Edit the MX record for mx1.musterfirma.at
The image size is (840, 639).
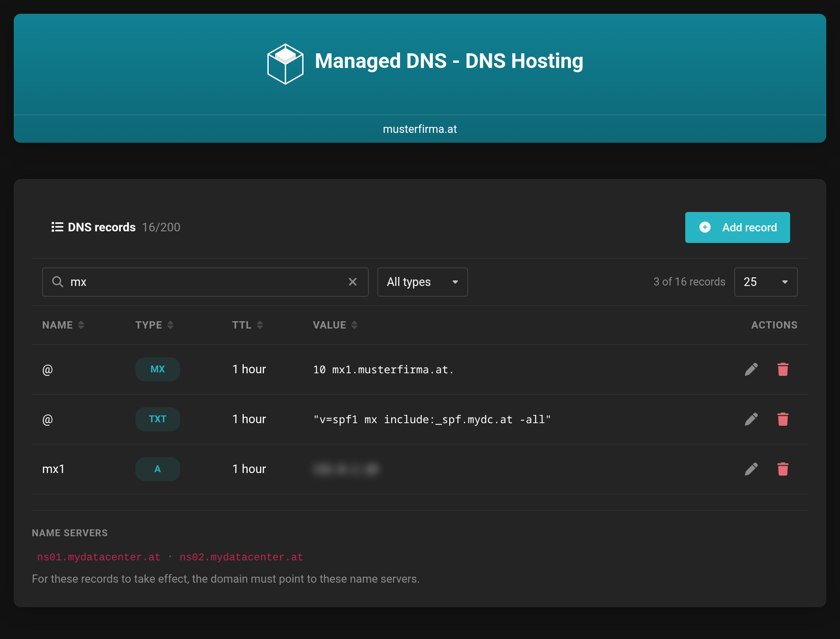pos(751,369)
